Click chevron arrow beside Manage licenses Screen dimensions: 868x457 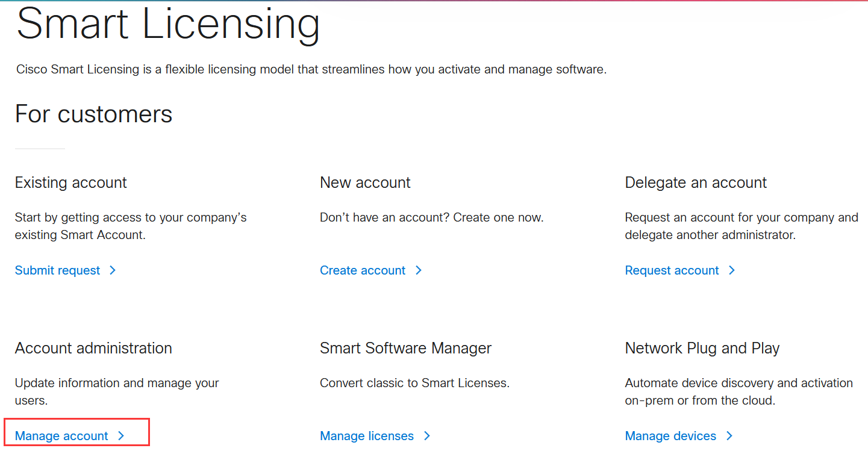pyautogui.click(x=427, y=436)
